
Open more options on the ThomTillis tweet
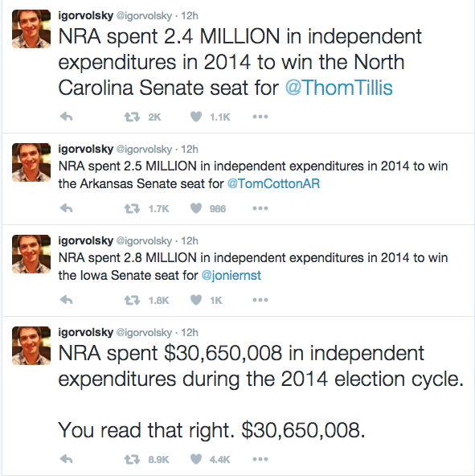pyautogui.click(x=260, y=117)
